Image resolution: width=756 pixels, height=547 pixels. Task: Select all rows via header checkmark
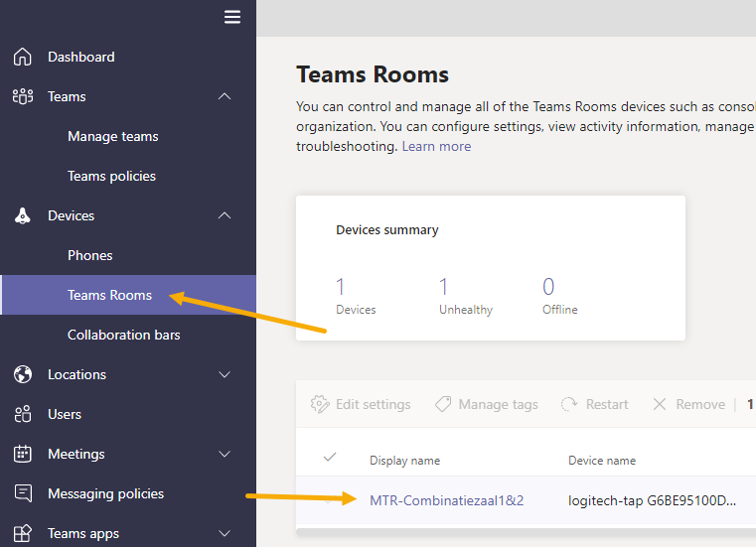330,457
